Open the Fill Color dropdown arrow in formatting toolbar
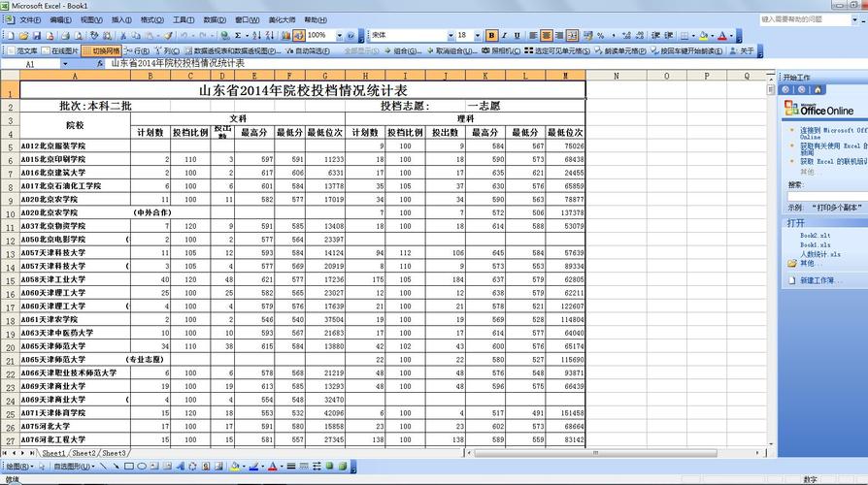The height and width of the screenshot is (485, 868). point(713,35)
